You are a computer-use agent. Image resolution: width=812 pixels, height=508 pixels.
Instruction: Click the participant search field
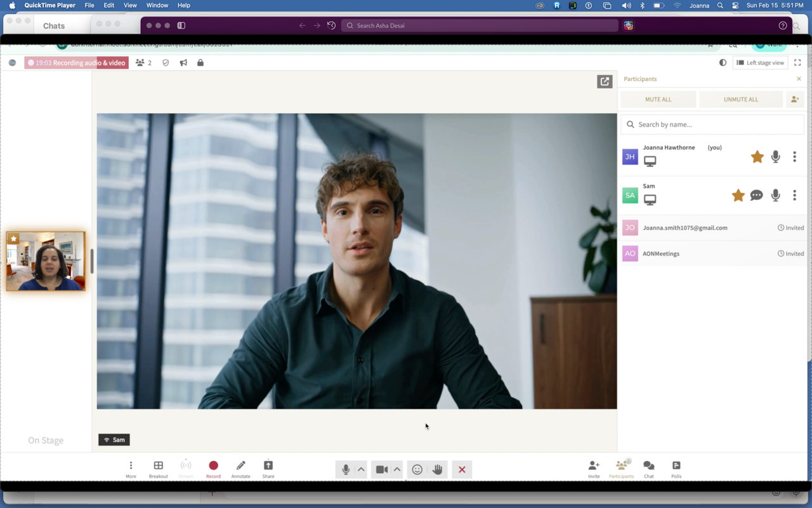coord(712,124)
